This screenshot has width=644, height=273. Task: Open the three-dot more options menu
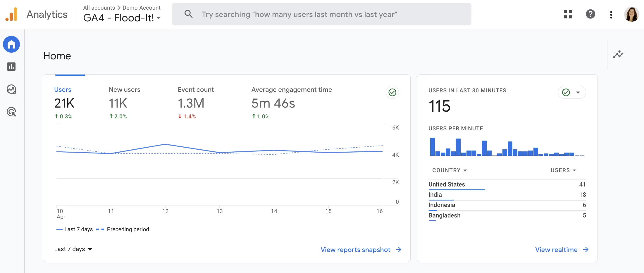click(611, 15)
